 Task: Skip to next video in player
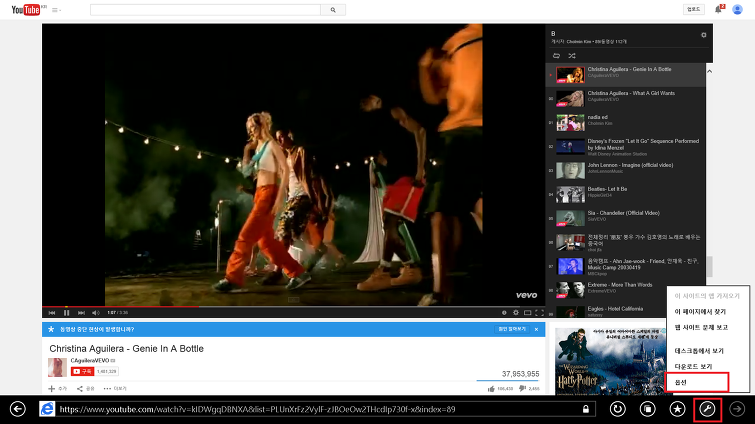(x=81, y=313)
